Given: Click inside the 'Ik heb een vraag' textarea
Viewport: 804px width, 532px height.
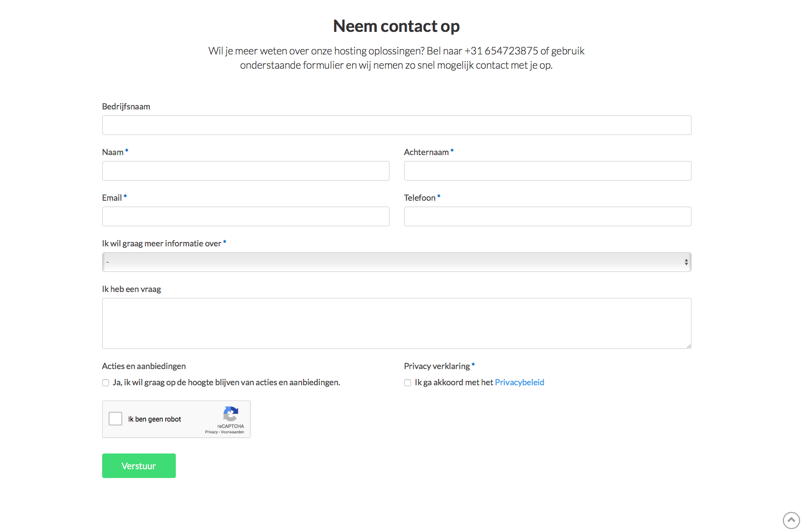Looking at the screenshot, I should tap(396, 323).
